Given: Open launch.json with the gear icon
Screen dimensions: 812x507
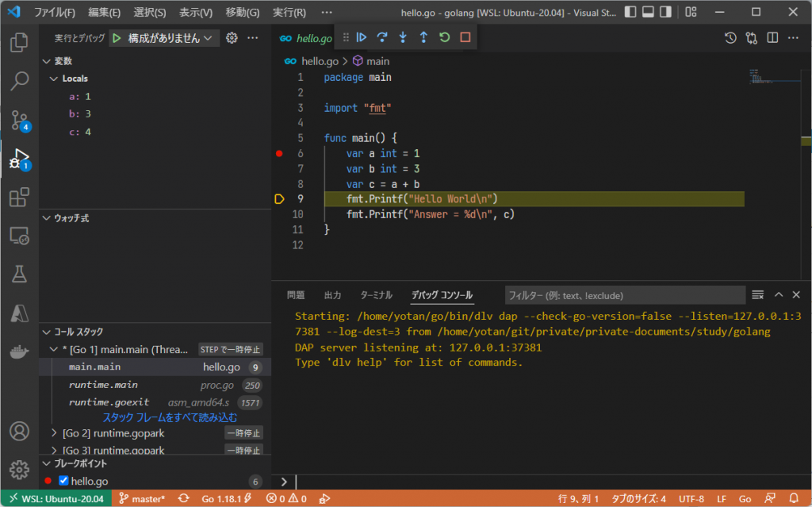Looking at the screenshot, I should pyautogui.click(x=232, y=38).
